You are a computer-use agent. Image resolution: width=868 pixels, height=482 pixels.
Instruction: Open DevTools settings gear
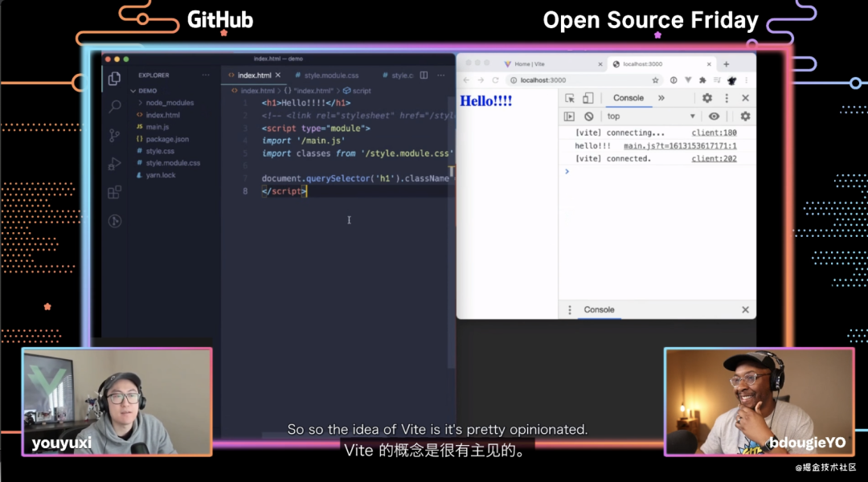(x=707, y=98)
